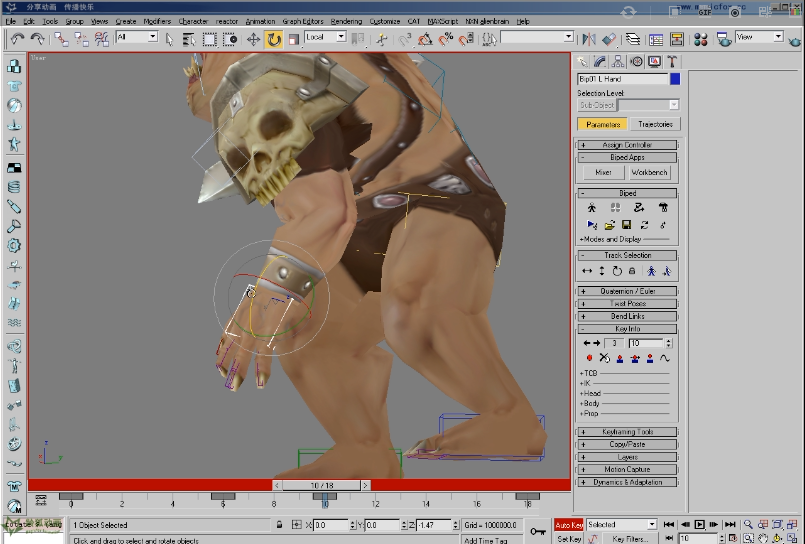Click the Align tool icon
805x544 pixels.
tap(609, 39)
